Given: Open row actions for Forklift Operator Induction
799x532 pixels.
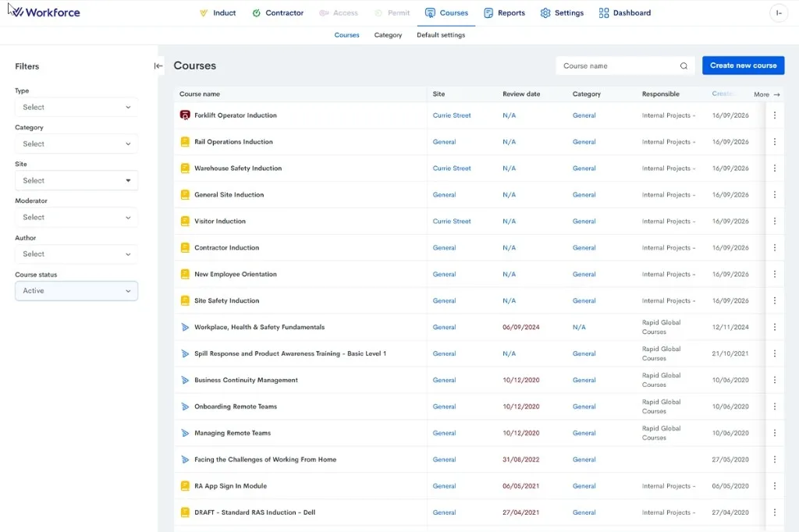Looking at the screenshot, I should point(775,115).
